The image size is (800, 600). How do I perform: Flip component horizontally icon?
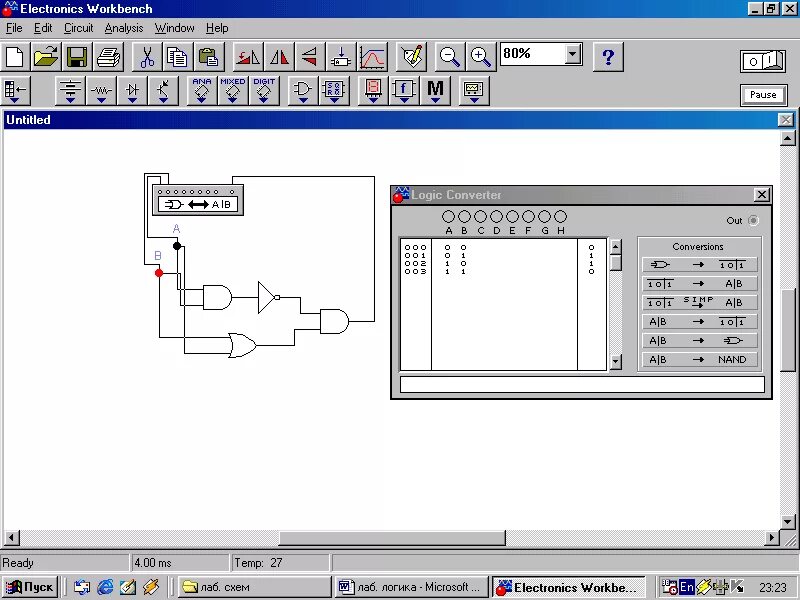click(279, 56)
